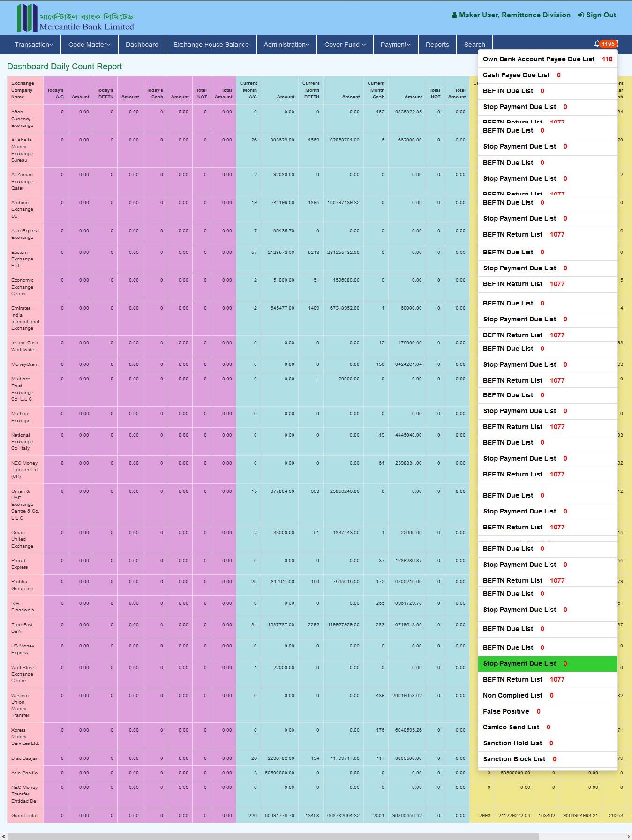This screenshot has width=632, height=840.
Task: Click the notification bell icon
Action: click(x=597, y=44)
